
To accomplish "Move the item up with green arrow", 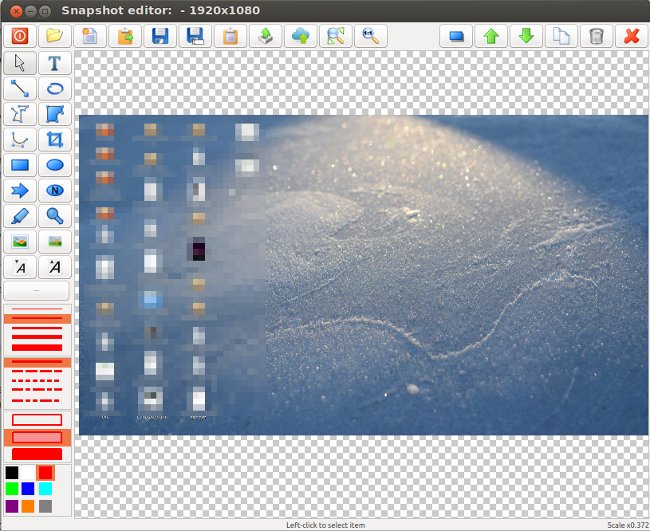I will 491,36.
